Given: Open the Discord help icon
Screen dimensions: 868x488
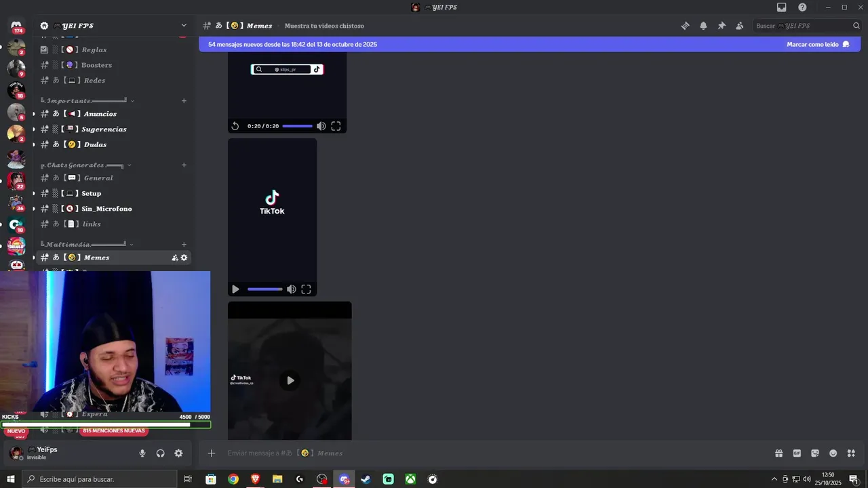Looking at the screenshot, I should click(802, 7).
